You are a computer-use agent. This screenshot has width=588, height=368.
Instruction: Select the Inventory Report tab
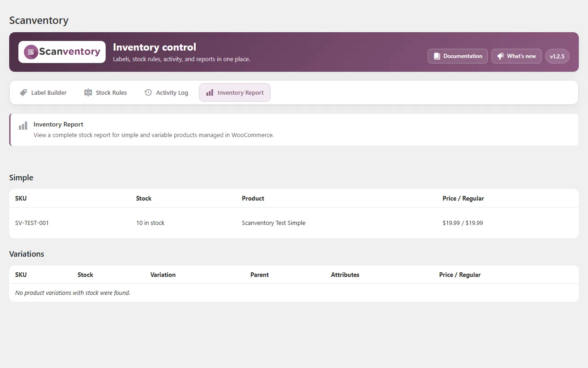(x=235, y=93)
